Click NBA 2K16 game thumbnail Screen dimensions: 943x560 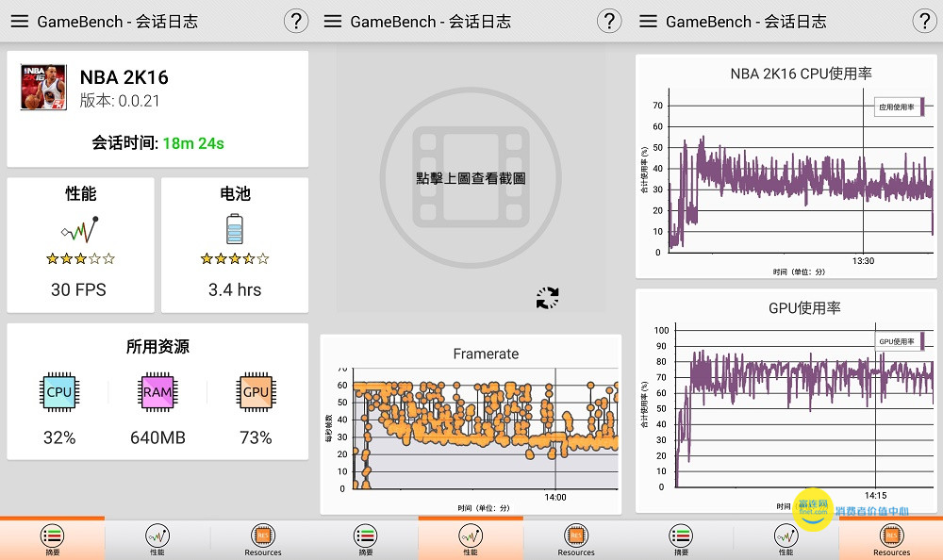click(43, 88)
